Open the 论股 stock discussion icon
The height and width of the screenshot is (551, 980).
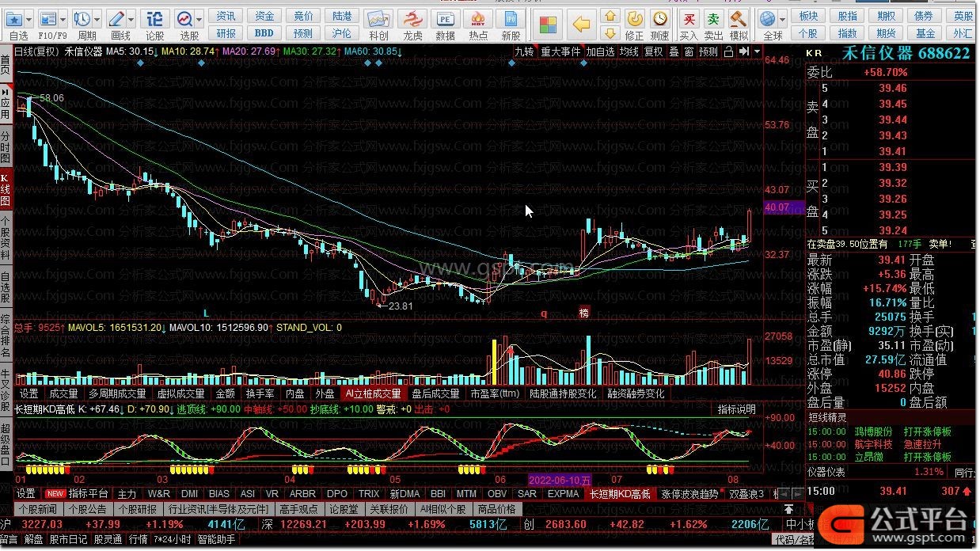155,18
